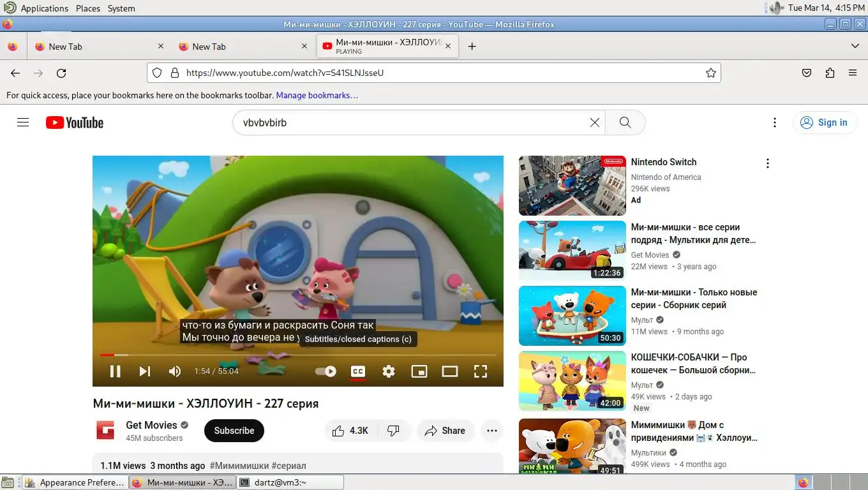The height and width of the screenshot is (490, 868).
Task: Share the video
Action: tap(445, 431)
